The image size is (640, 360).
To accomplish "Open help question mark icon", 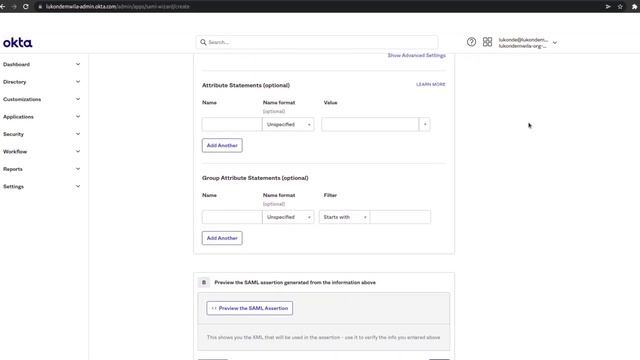I will coord(471,42).
